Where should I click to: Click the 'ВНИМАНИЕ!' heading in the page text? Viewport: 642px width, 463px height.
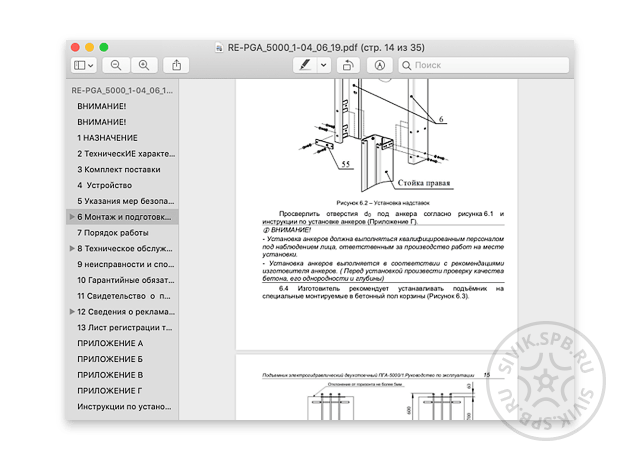click(x=290, y=230)
